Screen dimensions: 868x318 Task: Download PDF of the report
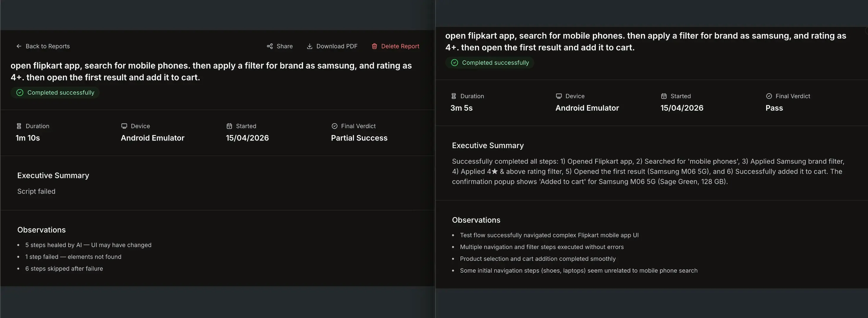click(332, 46)
